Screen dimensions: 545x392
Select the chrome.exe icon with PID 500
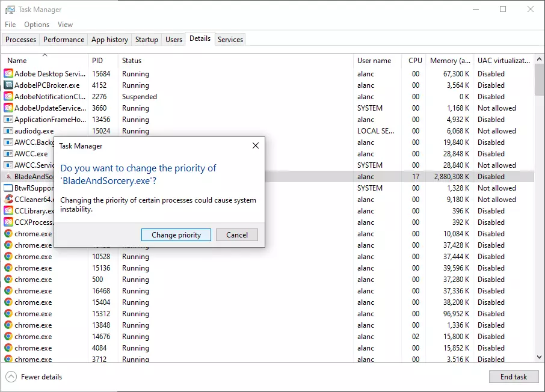[8, 280]
